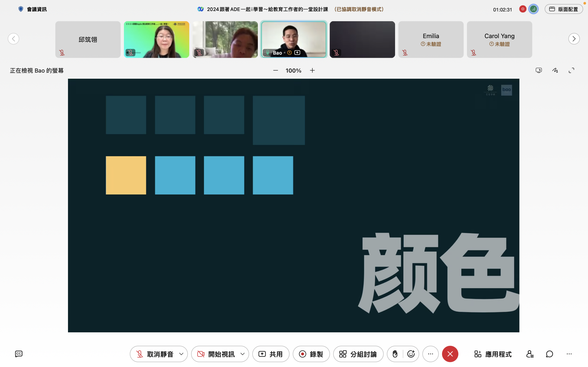Viewport: 588px width, 367px height.
Task: Click the raise hand icon
Action: 395,354
